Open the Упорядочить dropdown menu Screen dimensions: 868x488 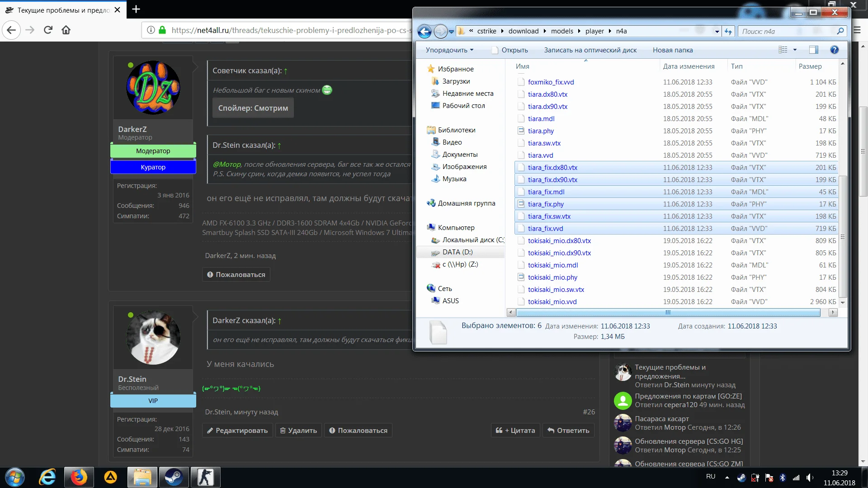pyautogui.click(x=449, y=50)
